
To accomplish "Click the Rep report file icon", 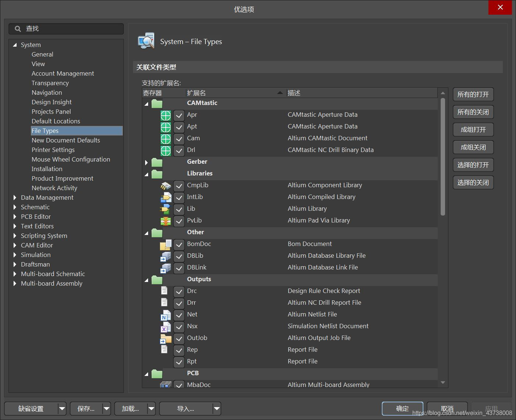I will point(164,350).
